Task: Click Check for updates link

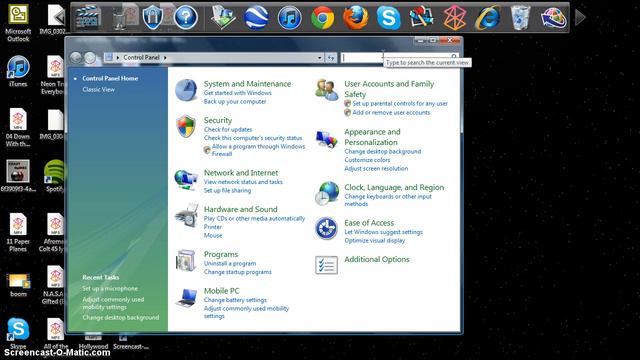Action: (x=228, y=129)
